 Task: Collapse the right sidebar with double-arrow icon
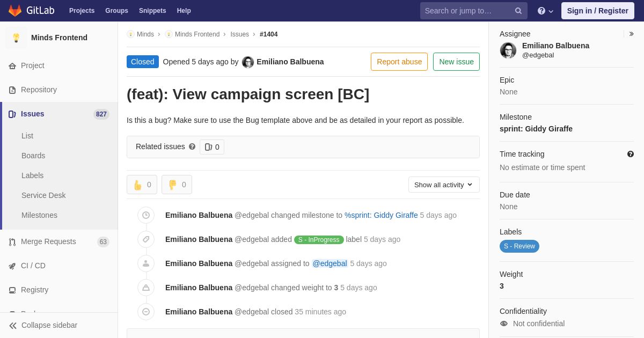632,34
